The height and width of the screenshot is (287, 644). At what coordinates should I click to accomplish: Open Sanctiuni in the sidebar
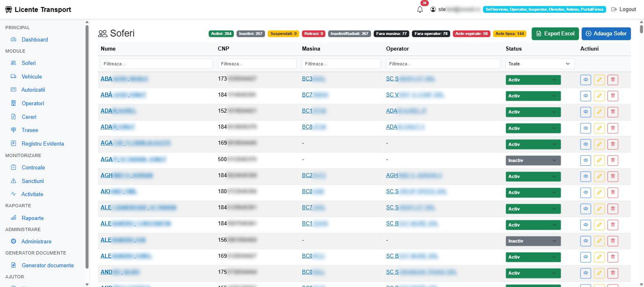click(x=32, y=181)
